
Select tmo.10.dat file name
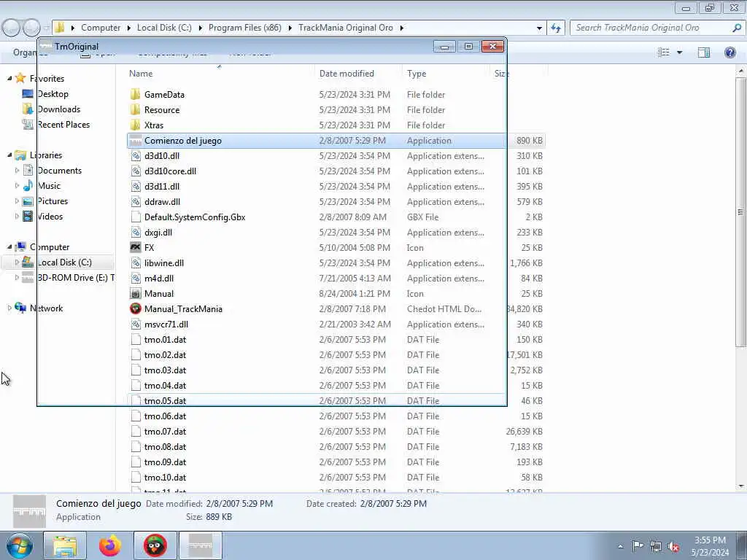[165, 477]
